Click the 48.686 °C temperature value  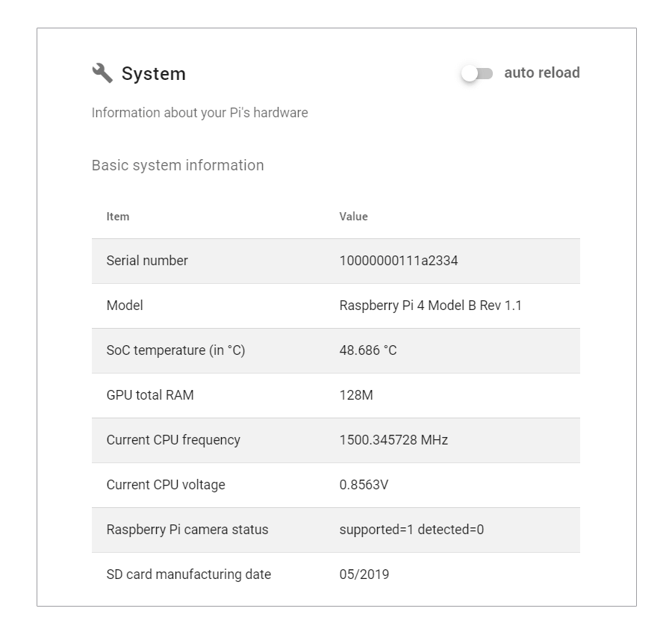(368, 350)
